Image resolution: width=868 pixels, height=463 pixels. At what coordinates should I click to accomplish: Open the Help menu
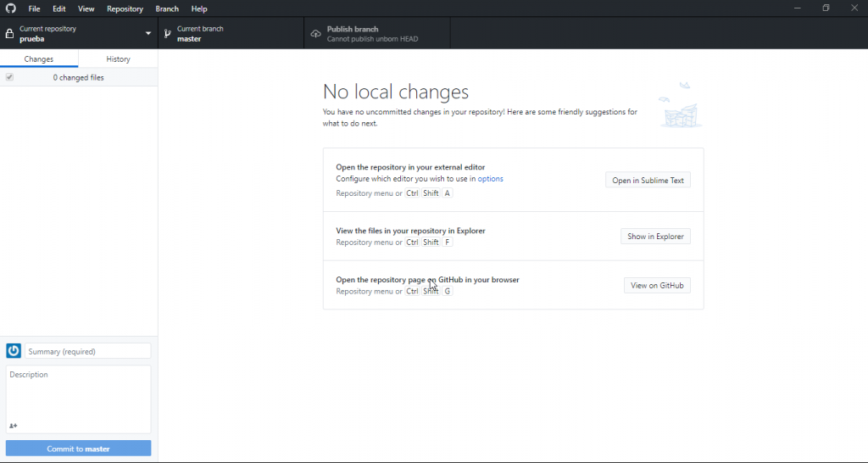click(198, 8)
